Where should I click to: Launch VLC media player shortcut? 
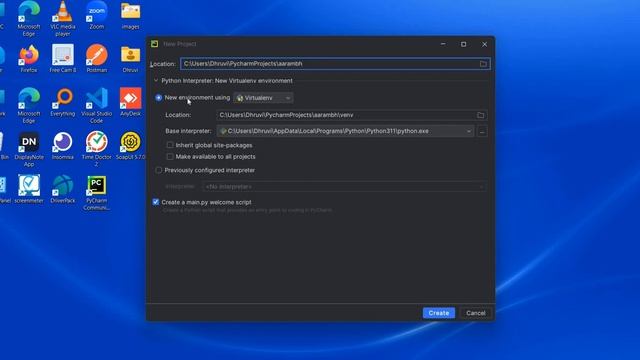tap(62, 18)
